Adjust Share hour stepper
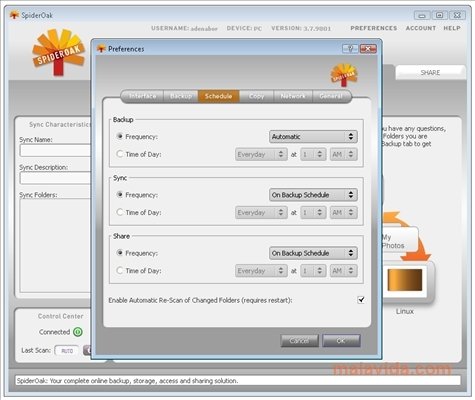 pyautogui.click(x=313, y=271)
